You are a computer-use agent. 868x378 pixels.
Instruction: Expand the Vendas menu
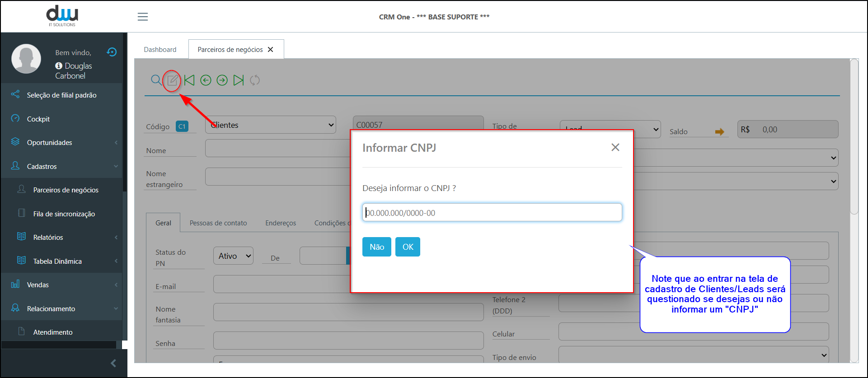tap(62, 285)
